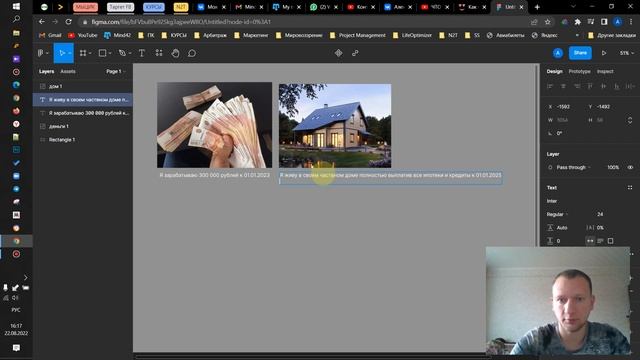Click the X position field
The height and width of the screenshot is (360, 640).
564,107
